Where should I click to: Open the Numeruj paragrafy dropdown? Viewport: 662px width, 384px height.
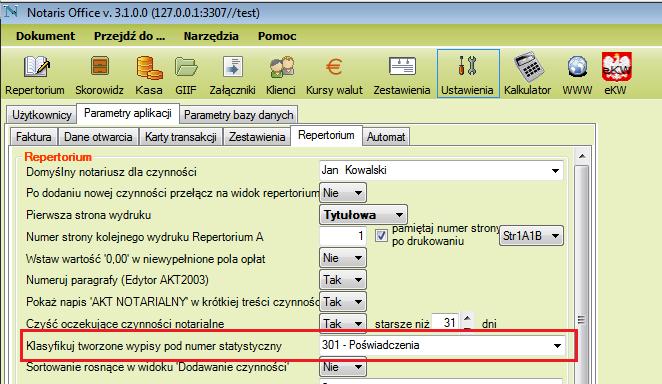[343, 280]
